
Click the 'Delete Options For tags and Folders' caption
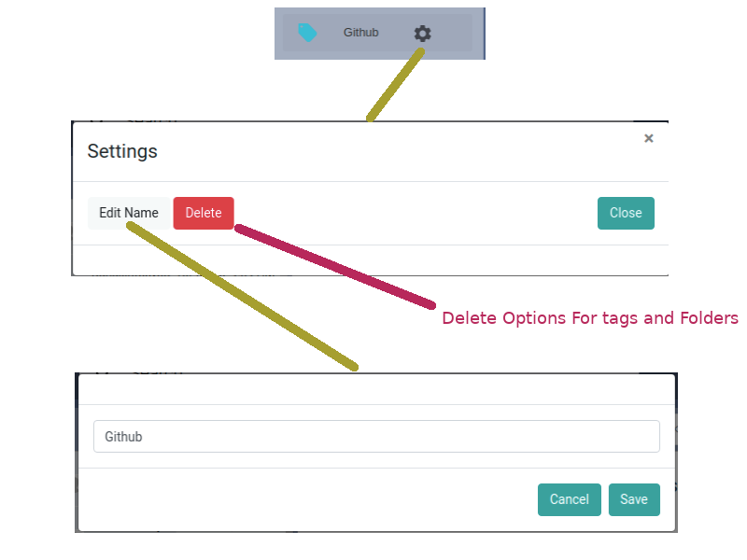589,318
